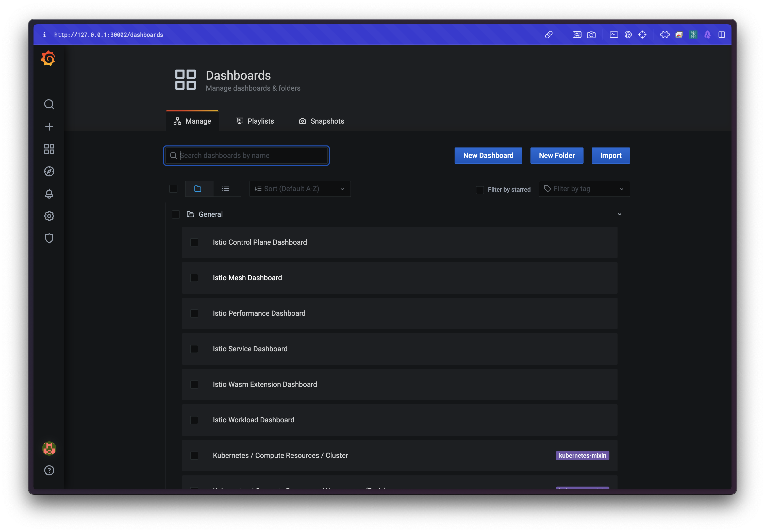Open the Istio Service Dashboard link
The width and height of the screenshot is (765, 532).
coord(250,349)
